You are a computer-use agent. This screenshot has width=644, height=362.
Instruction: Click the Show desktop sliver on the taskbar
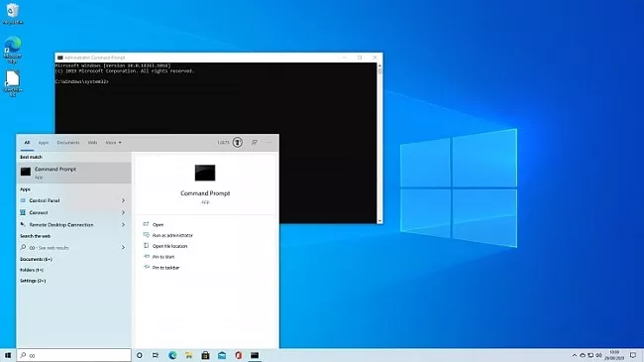(642, 355)
